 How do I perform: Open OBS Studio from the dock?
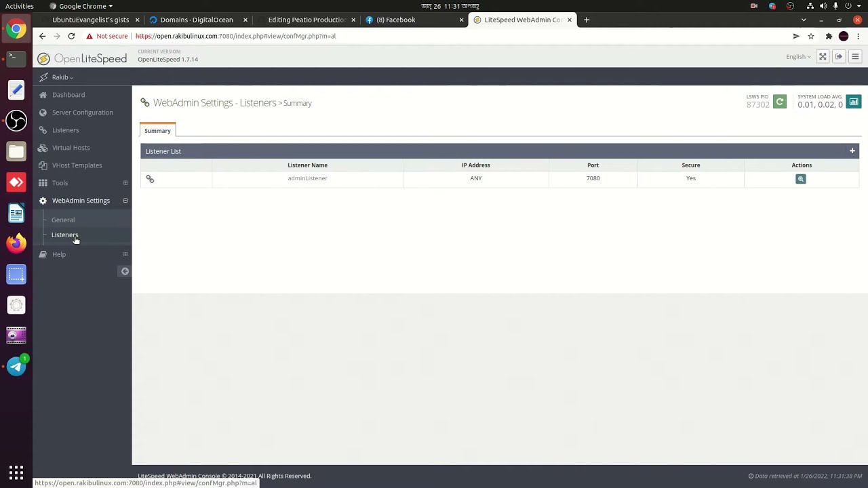point(16,121)
